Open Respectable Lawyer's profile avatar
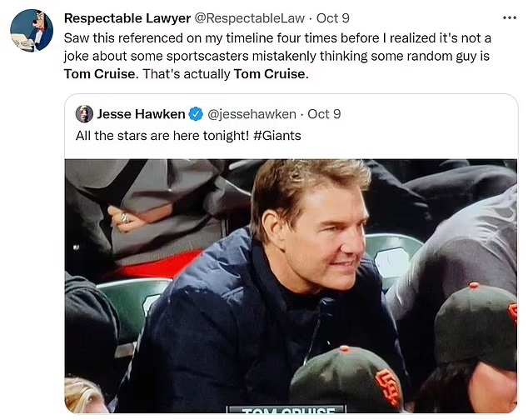Viewport: 528px width, 420px height. [x=32, y=31]
